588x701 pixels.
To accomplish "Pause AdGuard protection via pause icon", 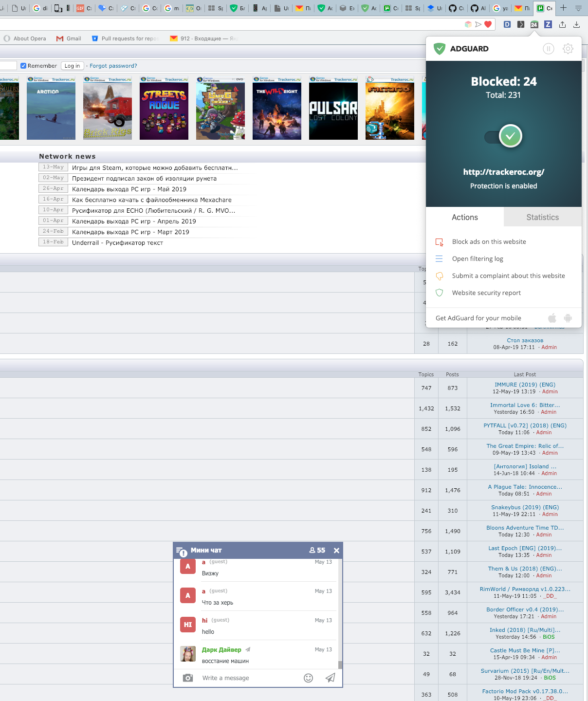I will click(548, 49).
